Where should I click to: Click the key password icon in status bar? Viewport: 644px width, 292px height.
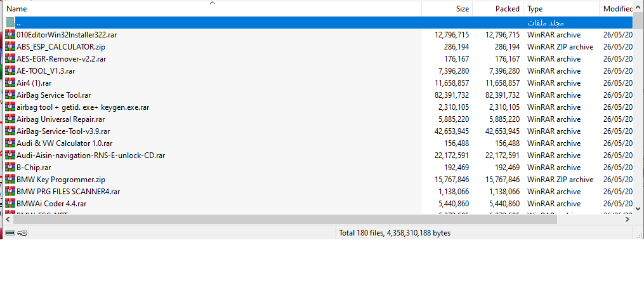point(22,233)
